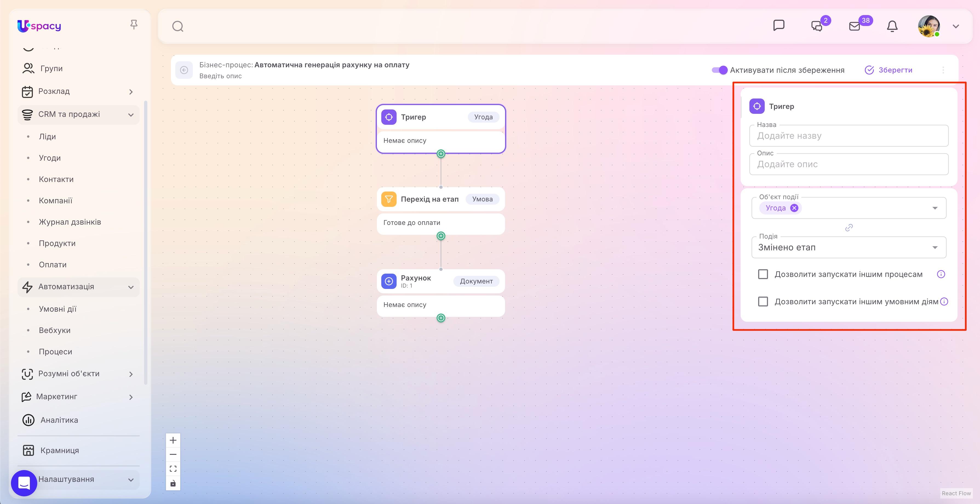980x504 pixels.
Task: Zoom in the canvas with plus button
Action: [x=173, y=440]
